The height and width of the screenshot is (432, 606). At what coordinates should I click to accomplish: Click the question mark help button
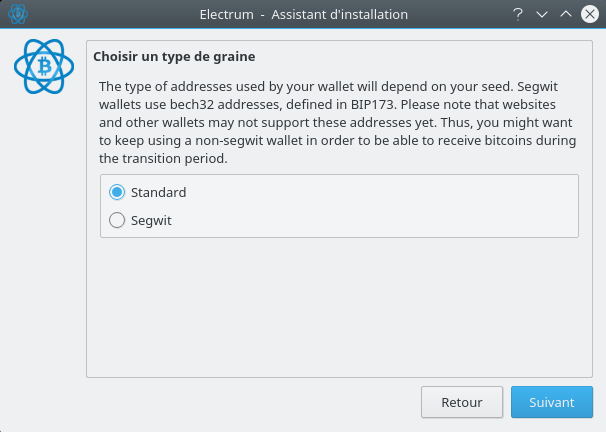click(x=518, y=14)
